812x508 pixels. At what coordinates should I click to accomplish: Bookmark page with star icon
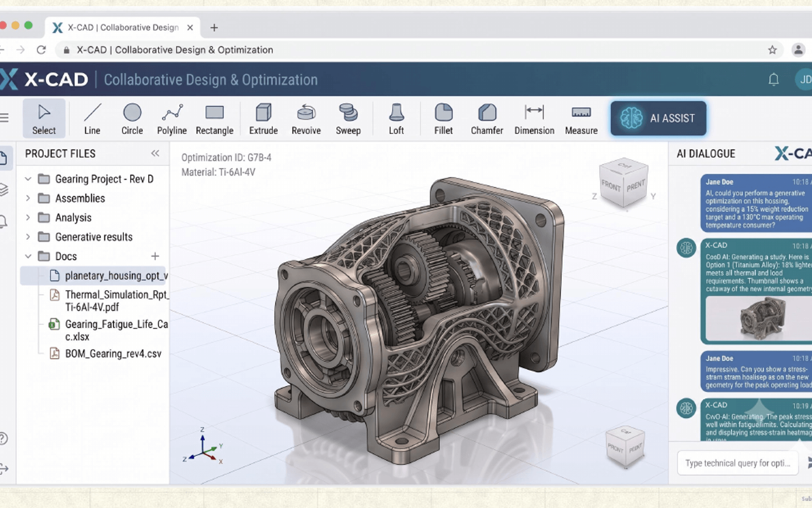[772, 50]
